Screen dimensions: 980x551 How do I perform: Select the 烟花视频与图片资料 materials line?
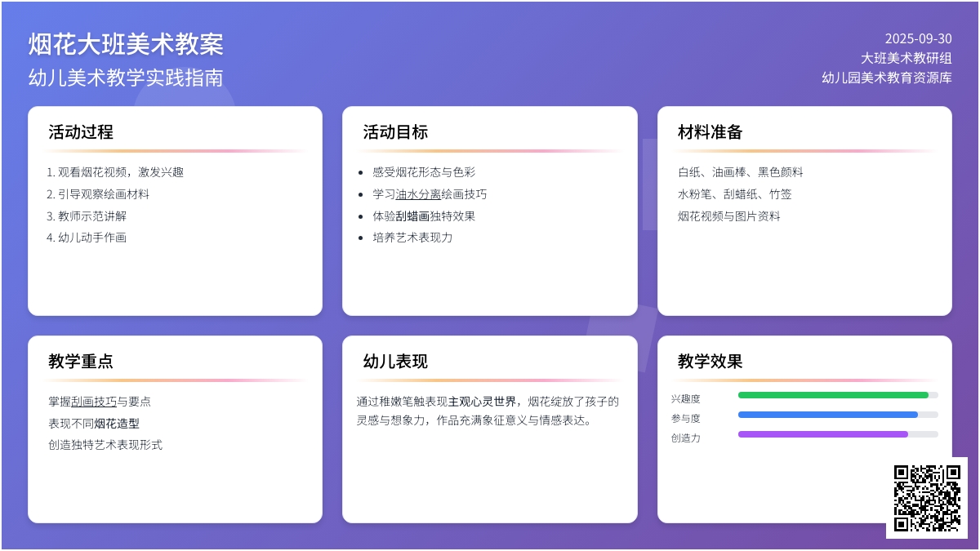point(729,216)
